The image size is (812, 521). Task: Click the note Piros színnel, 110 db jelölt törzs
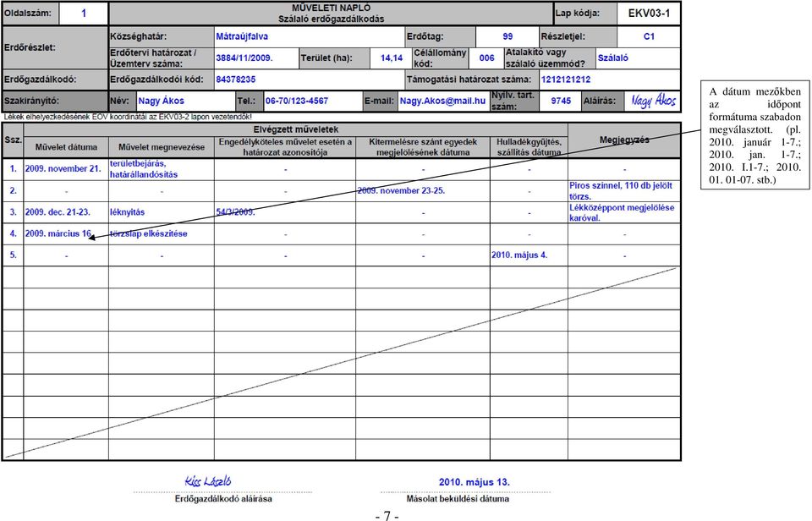624,190
